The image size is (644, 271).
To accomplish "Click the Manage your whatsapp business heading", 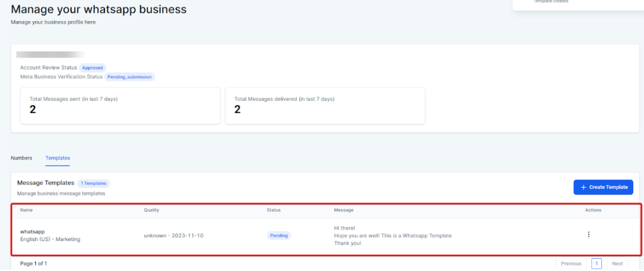I will [x=99, y=9].
